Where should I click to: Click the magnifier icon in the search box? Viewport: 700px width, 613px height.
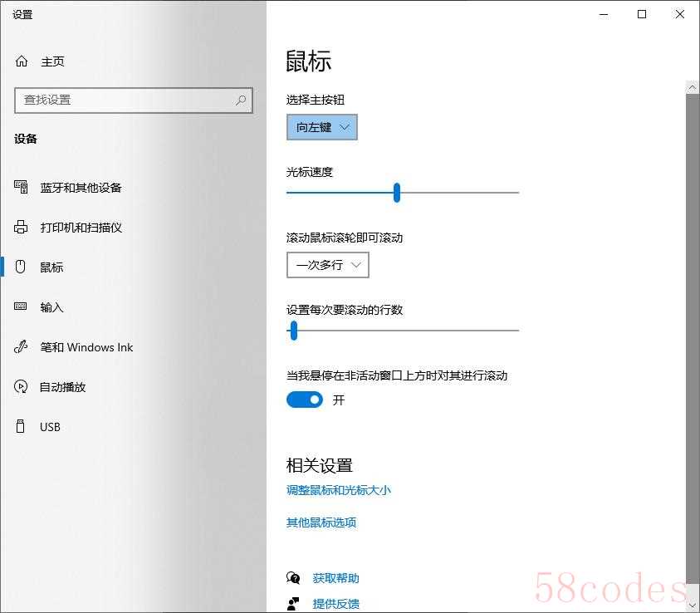click(x=241, y=100)
